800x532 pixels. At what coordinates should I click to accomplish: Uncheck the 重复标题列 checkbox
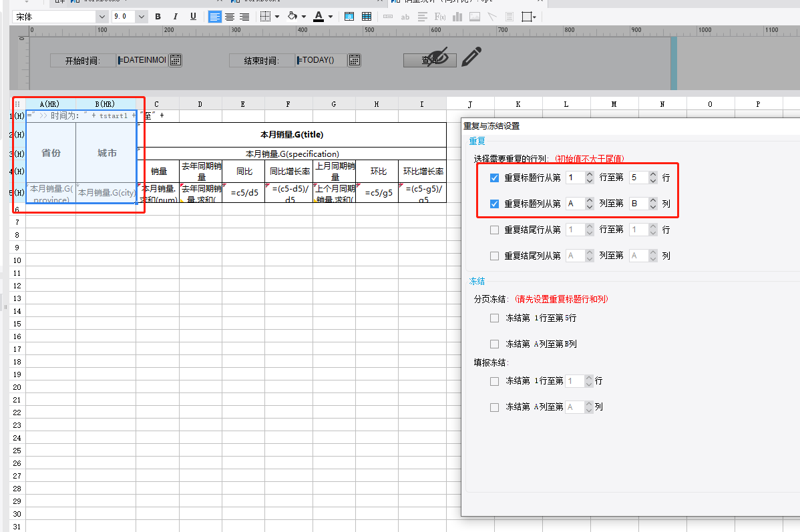(x=494, y=204)
